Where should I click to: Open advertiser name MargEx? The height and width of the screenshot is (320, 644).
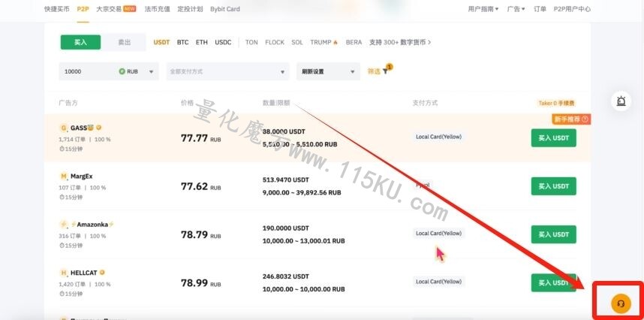coord(81,177)
